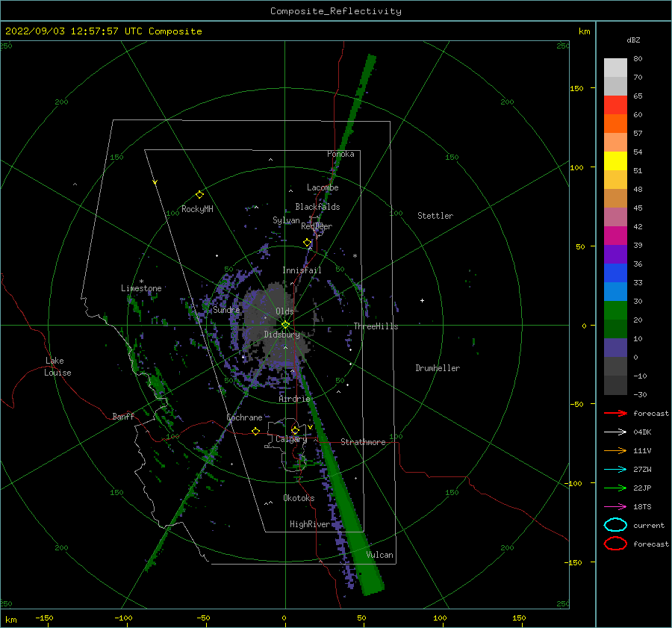Click the red forecast arrow in the legend
672x628 pixels.
click(615, 413)
